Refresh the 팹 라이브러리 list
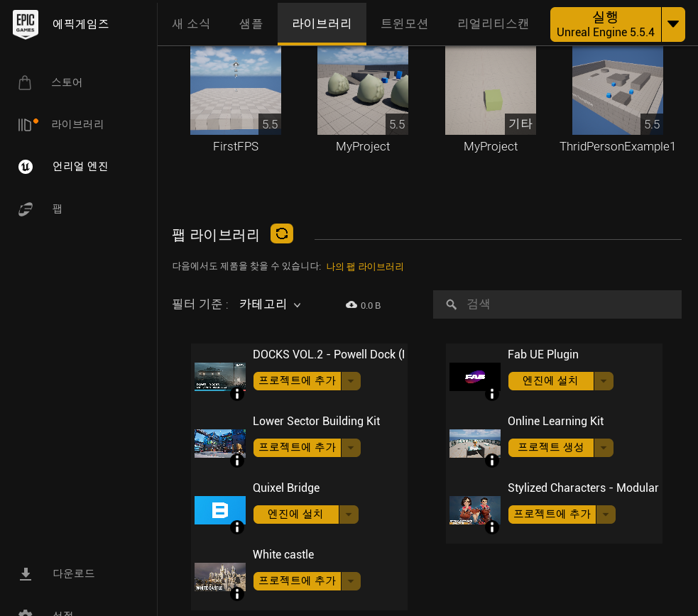The width and height of the screenshot is (698, 616). click(282, 233)
